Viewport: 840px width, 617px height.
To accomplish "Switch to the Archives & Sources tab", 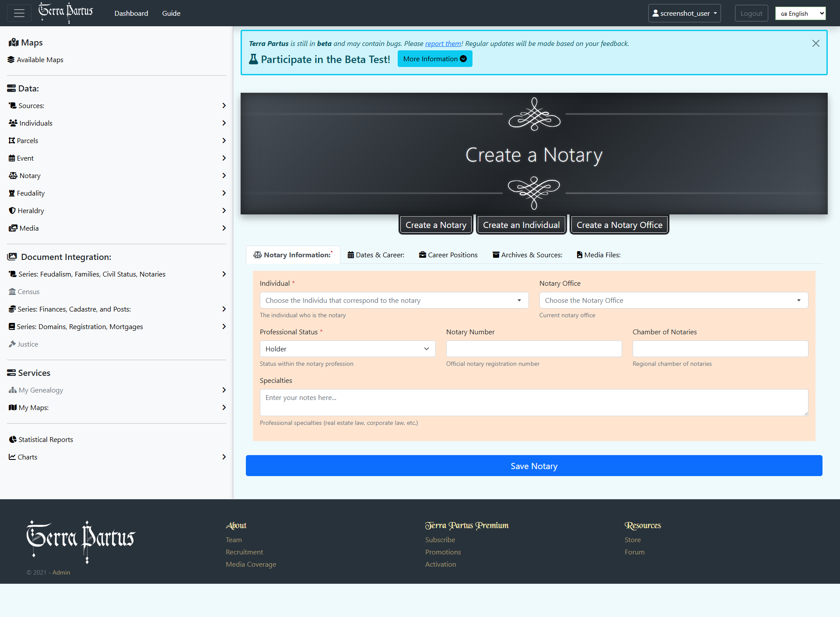I will [x=527, y=255].
